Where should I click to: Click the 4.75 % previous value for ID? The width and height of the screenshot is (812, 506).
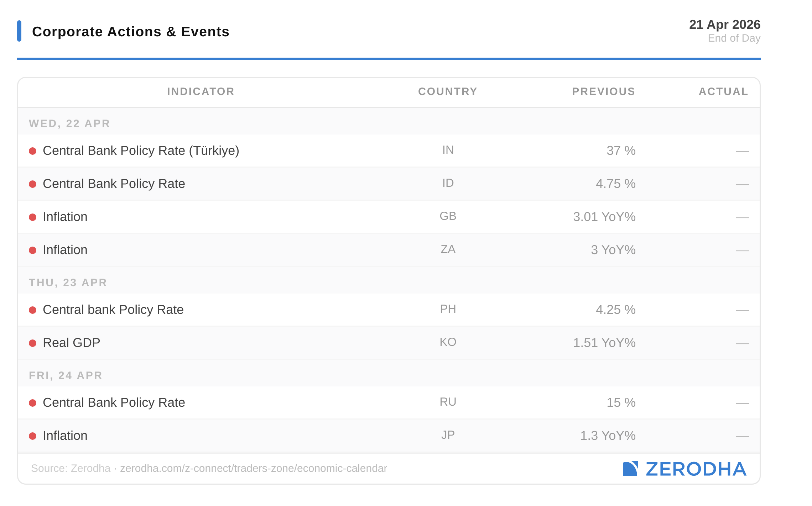(615, 184)
